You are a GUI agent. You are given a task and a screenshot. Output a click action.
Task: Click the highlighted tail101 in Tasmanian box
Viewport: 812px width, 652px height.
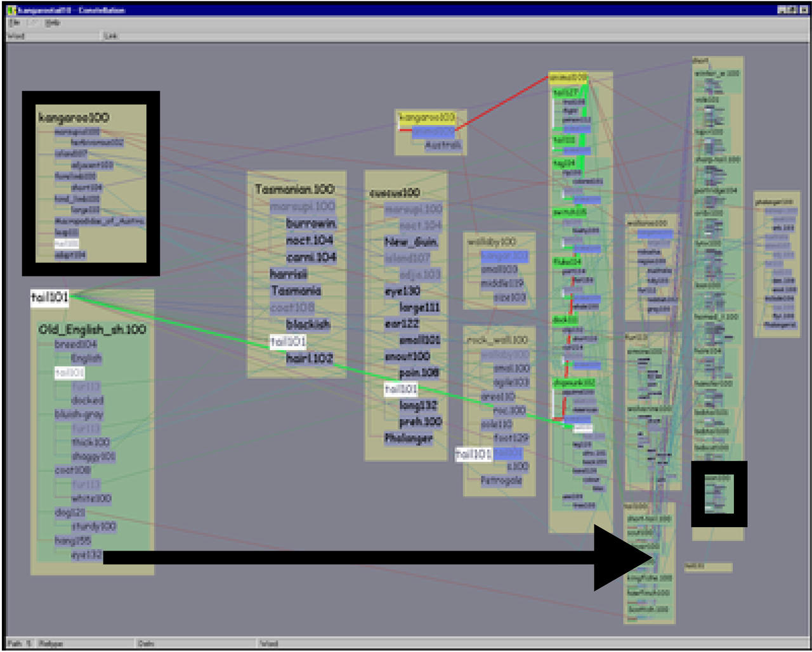pyautogui.click(x=288, y=342)
